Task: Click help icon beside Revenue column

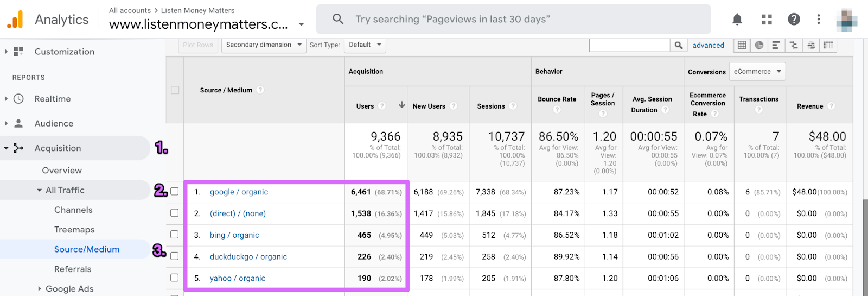Action: click(831, 106)
